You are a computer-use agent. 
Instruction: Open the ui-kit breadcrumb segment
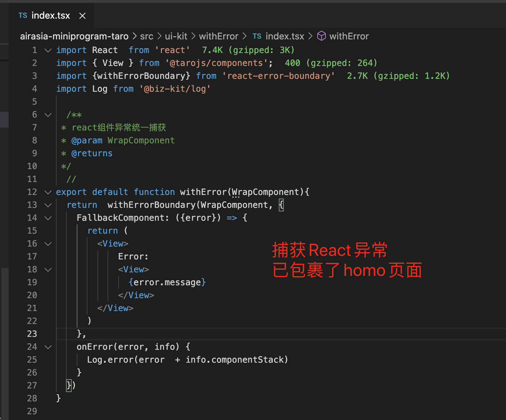coord(176,36)
